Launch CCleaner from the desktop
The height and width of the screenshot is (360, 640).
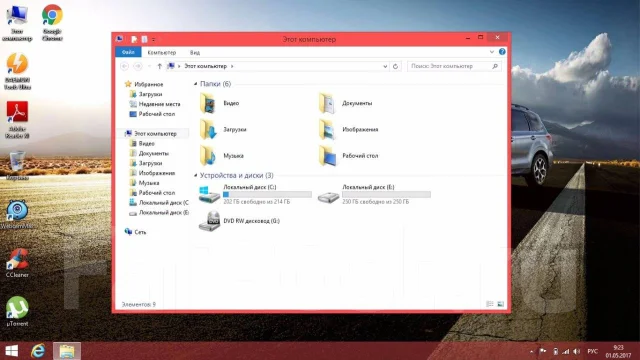(17, 263)
